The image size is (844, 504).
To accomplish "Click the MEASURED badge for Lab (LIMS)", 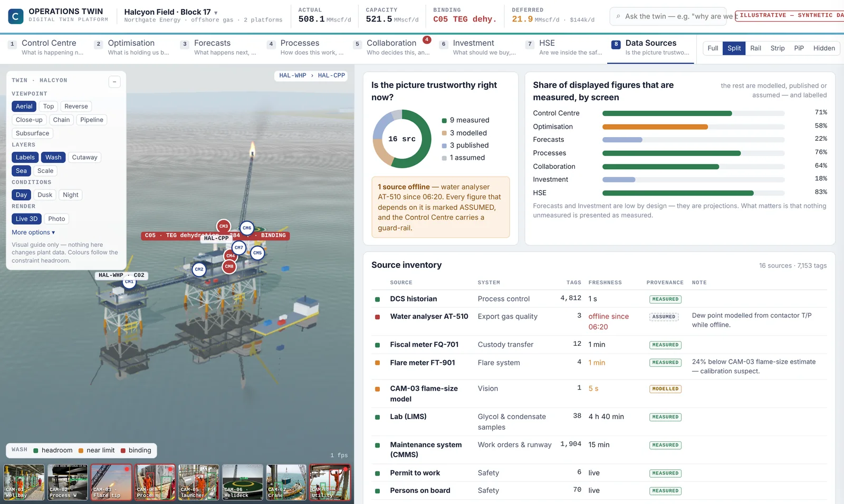I will click(665, 417).
